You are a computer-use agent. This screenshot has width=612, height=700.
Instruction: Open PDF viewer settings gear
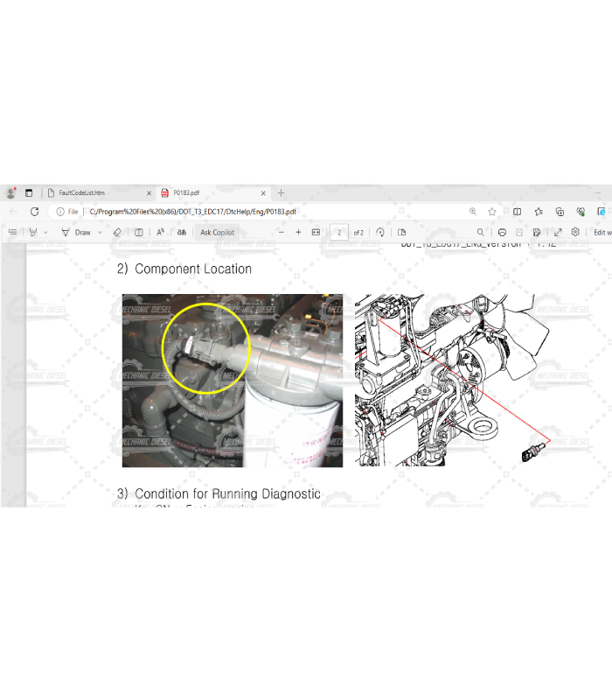575,233
